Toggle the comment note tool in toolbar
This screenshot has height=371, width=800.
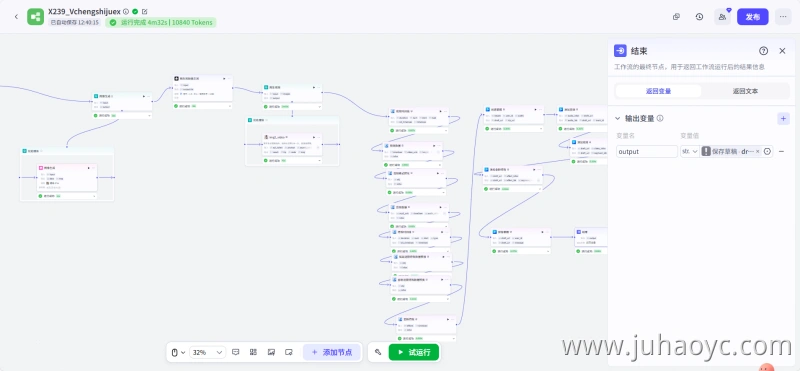click(236, 352)
